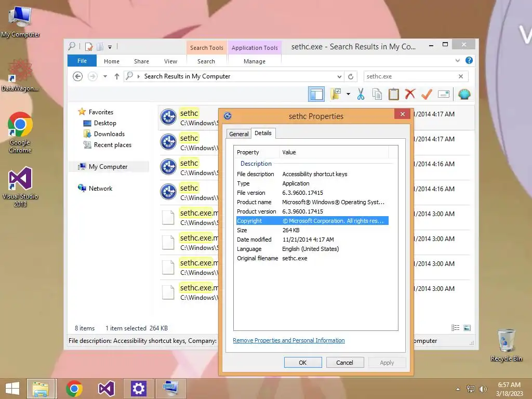Open the Search ribbon tab
The width and height of the screenshot is (532, 399).
click(x=206, y=61)
